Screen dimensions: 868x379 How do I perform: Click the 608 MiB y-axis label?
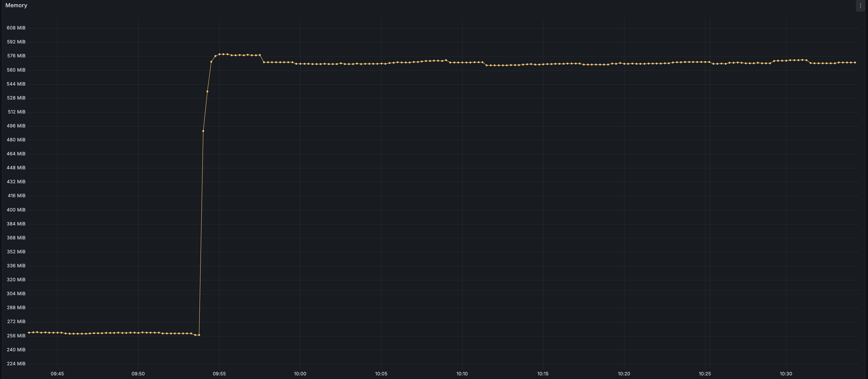16,28
